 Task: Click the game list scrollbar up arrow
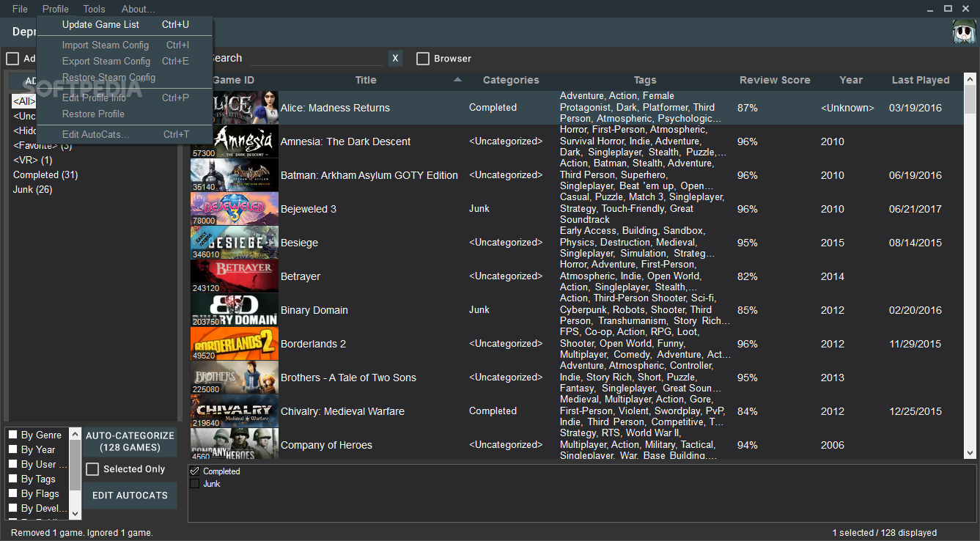[970, 78]
